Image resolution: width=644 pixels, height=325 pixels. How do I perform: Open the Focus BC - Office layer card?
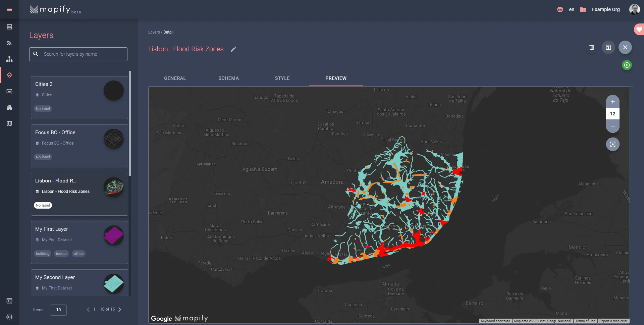click(79, 146)
